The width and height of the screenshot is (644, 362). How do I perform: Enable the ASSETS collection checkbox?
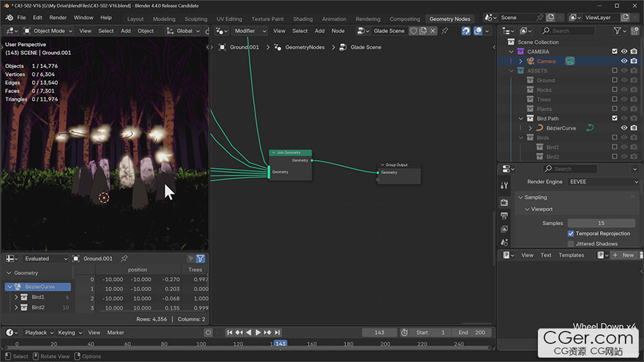(x=615, y=71)
